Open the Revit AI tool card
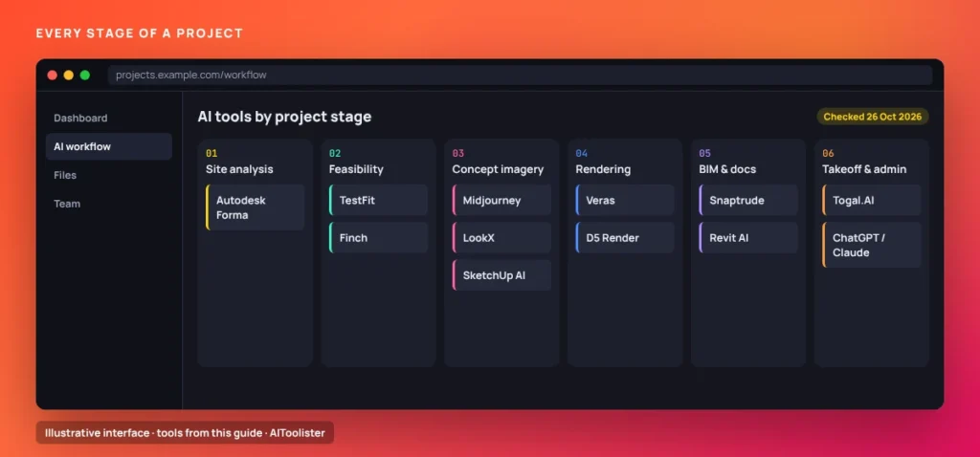The height and width of the screenshot is (457, 980). [x=748, y=237]
